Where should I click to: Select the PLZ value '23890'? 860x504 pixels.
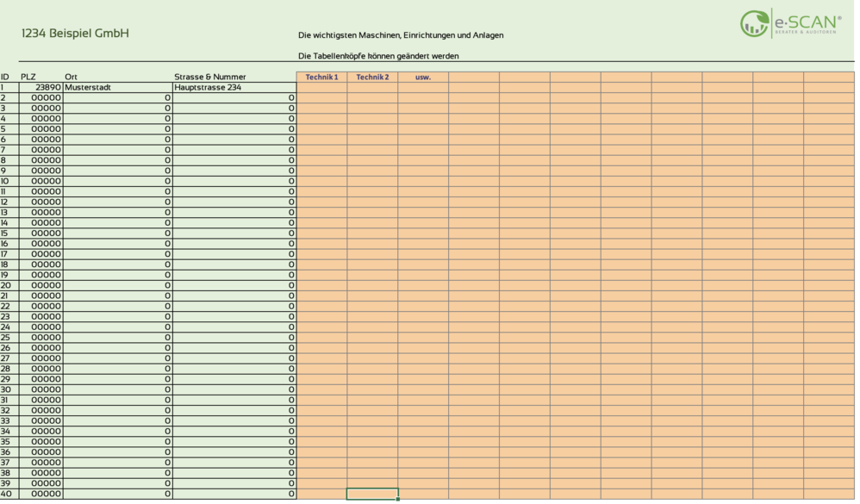click(41, 87)
